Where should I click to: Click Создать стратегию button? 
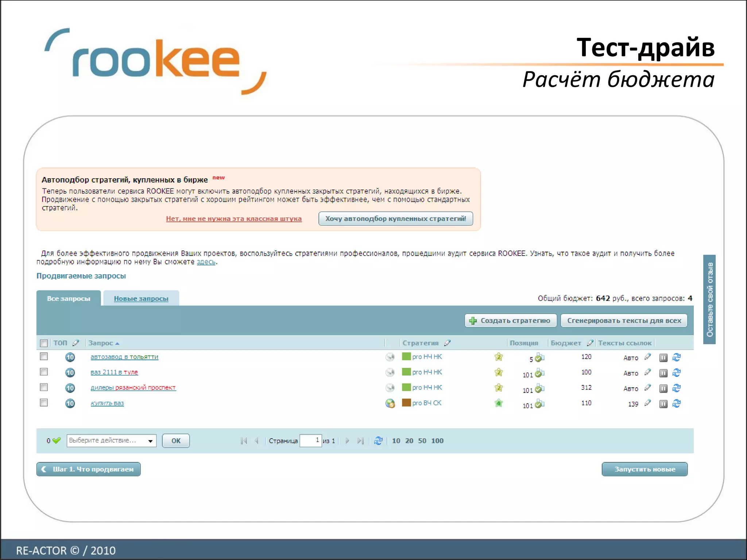point(510,320)
